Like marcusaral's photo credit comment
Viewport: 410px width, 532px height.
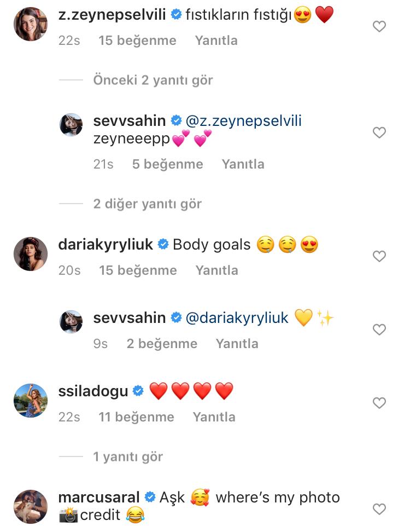(379, 509)
